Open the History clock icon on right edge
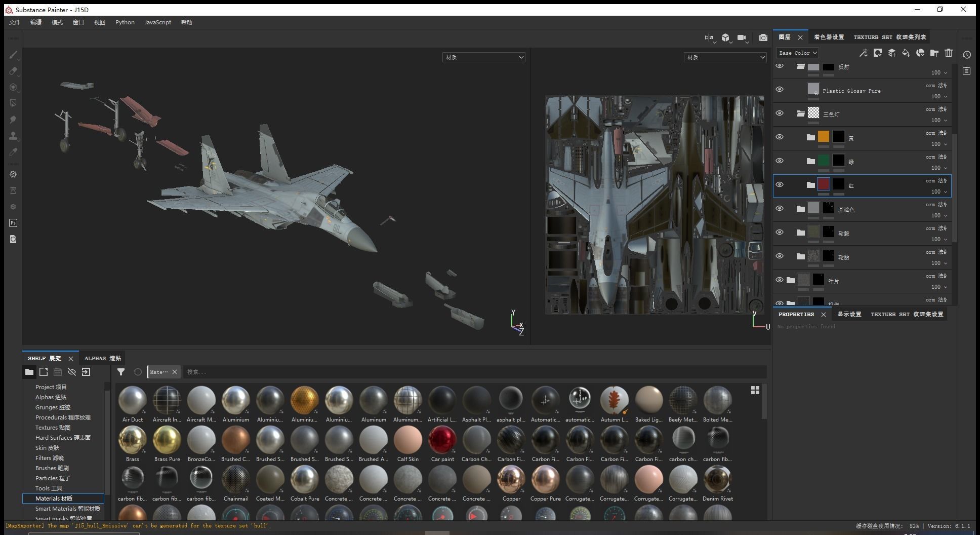 (x=967, y=55)
